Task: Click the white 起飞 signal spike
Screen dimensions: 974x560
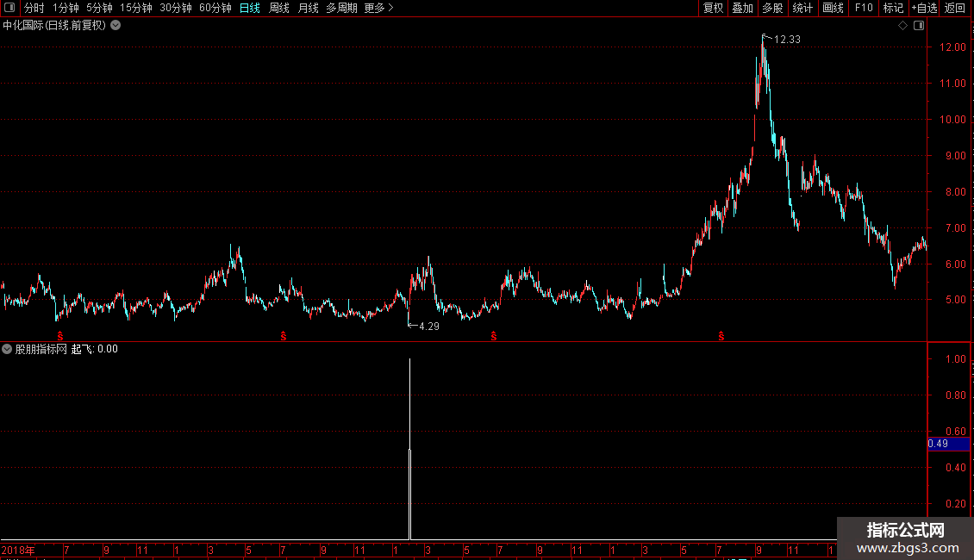Action: point(410,449)
